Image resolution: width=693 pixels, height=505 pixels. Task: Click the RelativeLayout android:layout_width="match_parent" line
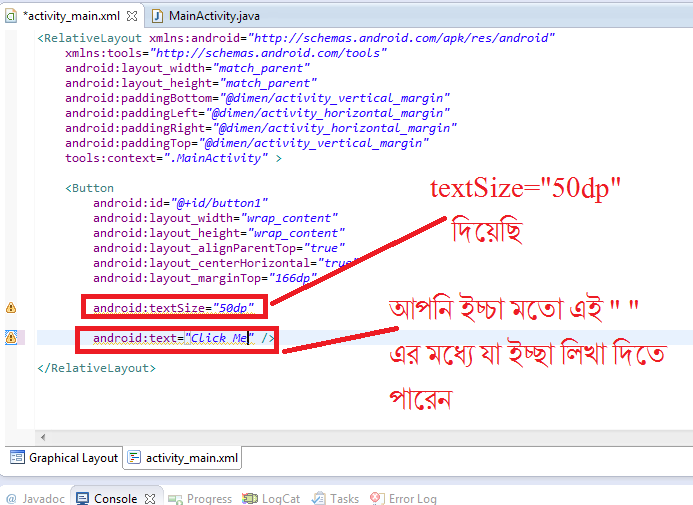click(x=187, y=68)
